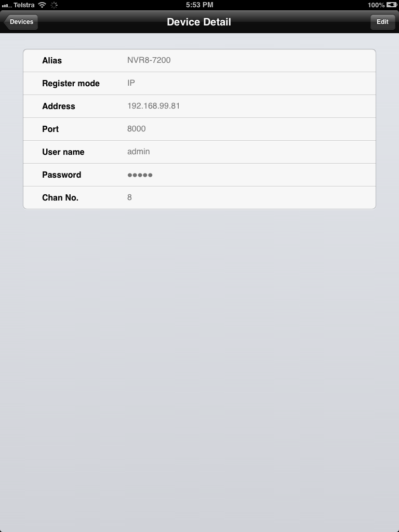Tap the Telstra carrier label

coord(24,5)
